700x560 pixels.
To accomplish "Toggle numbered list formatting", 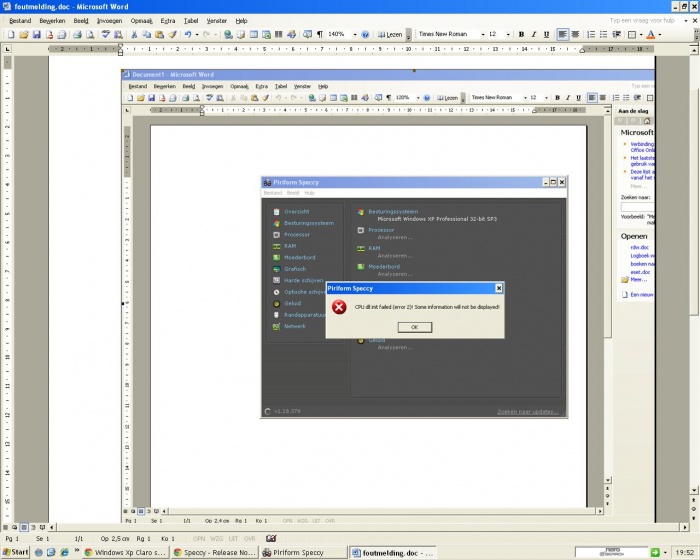I will tap(591, 34).
